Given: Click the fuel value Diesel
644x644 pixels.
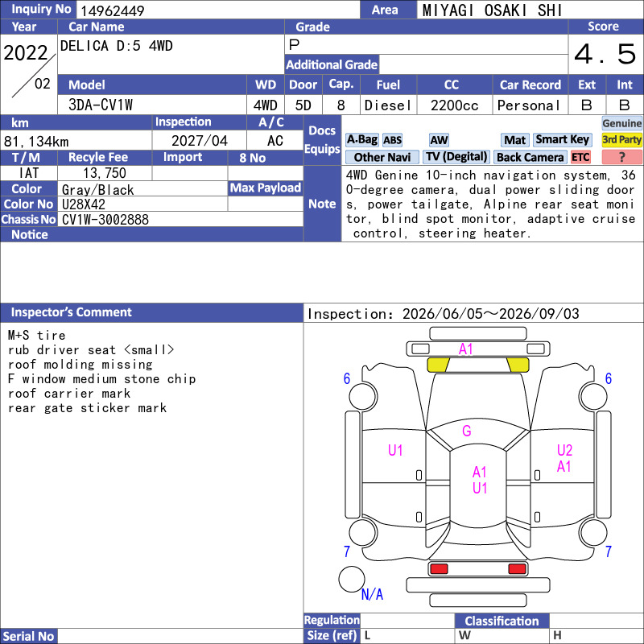Looking at the screenshot, I should 388,105.
